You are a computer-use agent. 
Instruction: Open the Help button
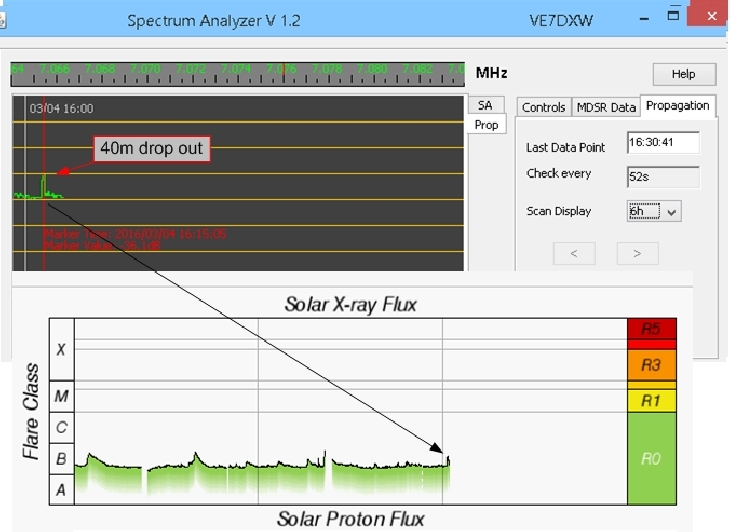(x=684, y=74)
